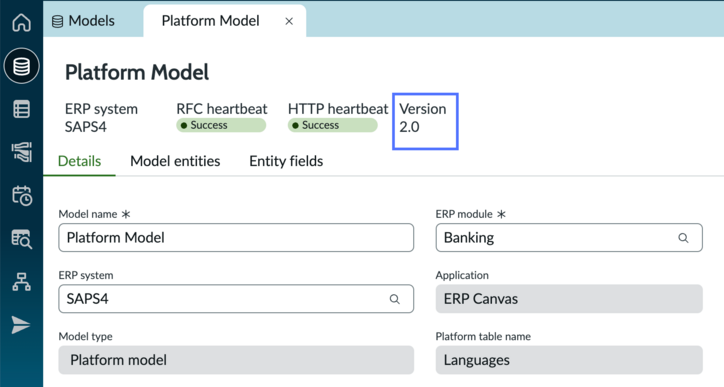Click the Application ERP Canvas field
Image resolution: width=724 pixels, height=387 pixels.
point(569,299)
